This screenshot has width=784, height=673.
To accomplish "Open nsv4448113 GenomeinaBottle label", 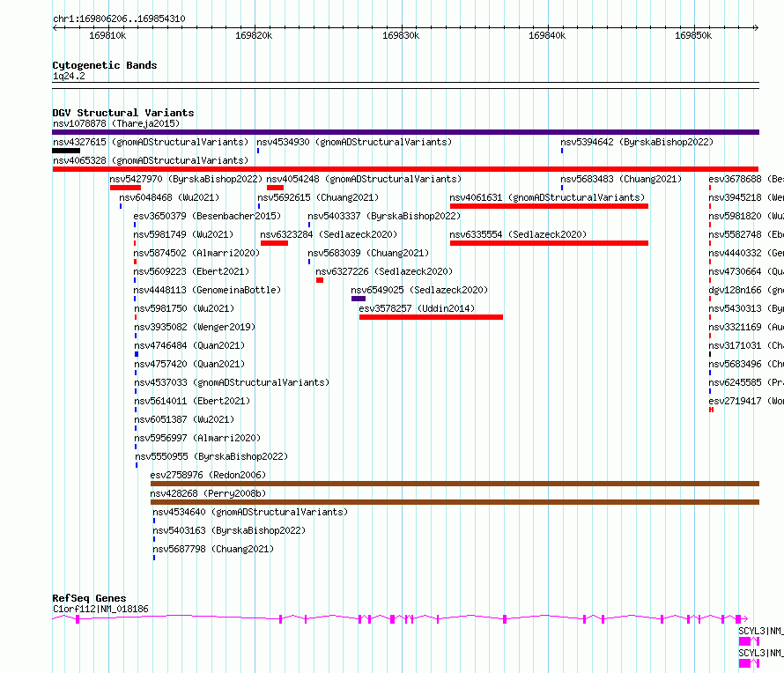I will coord(207,290).
